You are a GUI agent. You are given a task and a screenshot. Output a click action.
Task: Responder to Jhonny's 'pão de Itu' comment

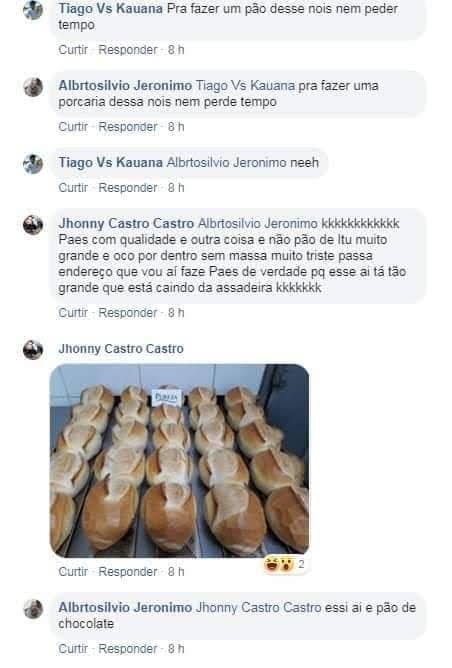pos(128,313)
